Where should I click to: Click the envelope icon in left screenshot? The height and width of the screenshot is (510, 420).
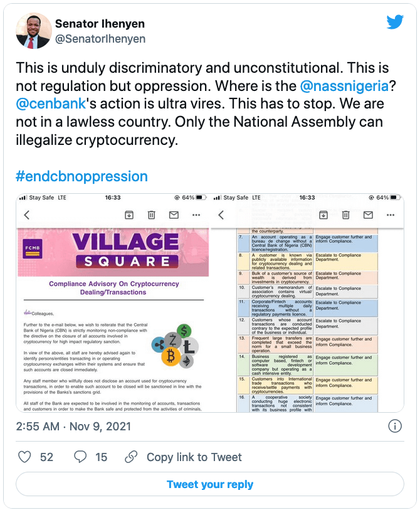pos(174,215)
